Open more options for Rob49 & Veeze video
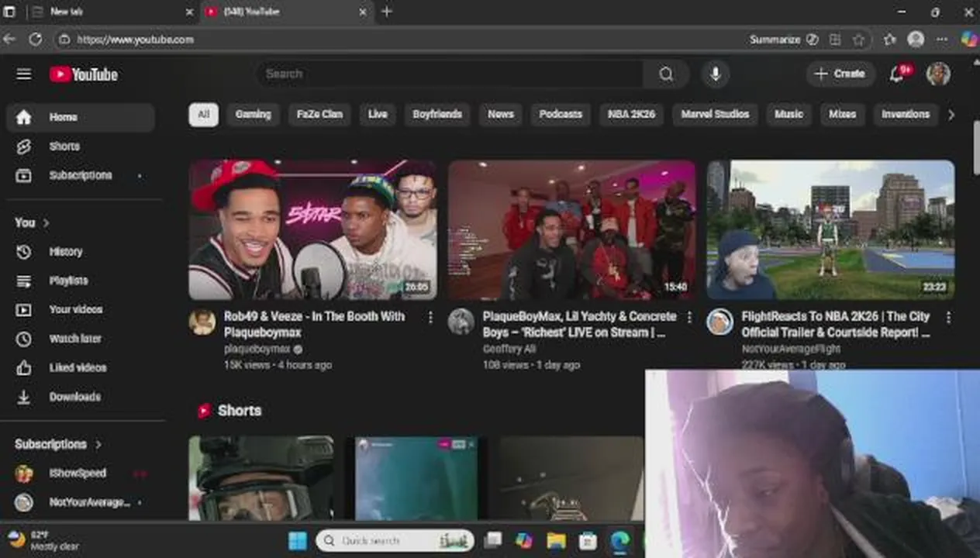Screen dimensions: 980x558 click(430, 317)
